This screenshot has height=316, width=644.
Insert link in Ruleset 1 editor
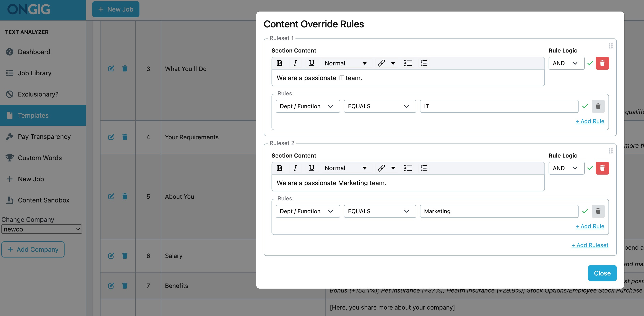381,63
